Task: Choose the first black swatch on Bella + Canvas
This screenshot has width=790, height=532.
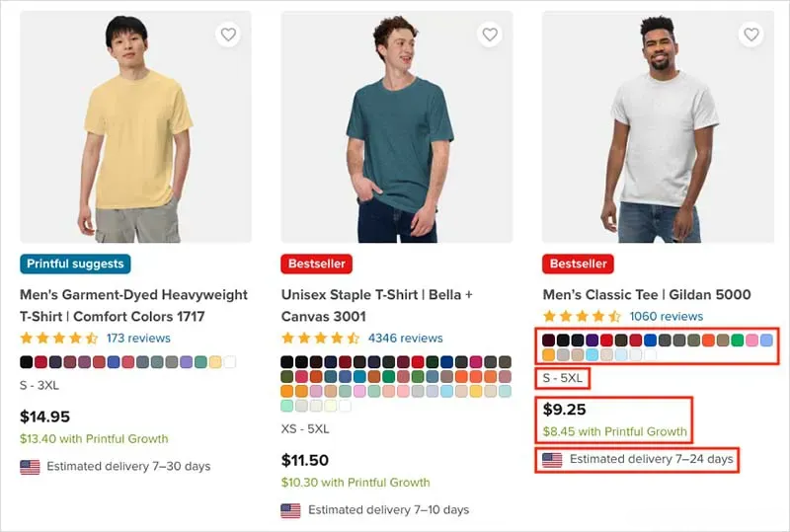Action: coord(287,362)
